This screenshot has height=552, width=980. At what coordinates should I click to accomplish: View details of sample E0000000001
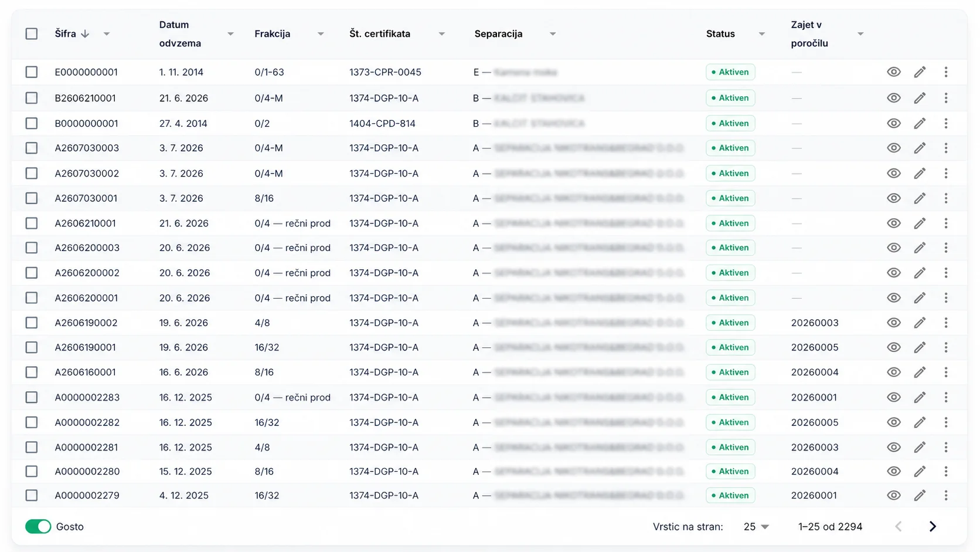893,72
